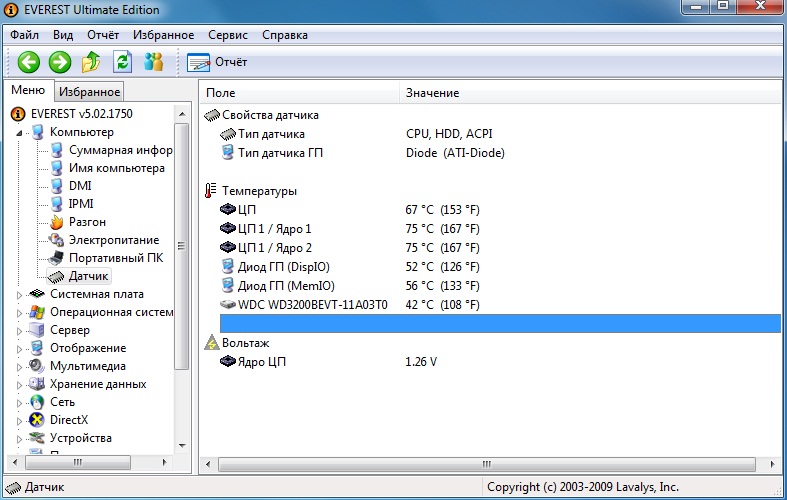
Task: Click right arrow of tree horizontal scrollbar
Action: pos(165,462)
